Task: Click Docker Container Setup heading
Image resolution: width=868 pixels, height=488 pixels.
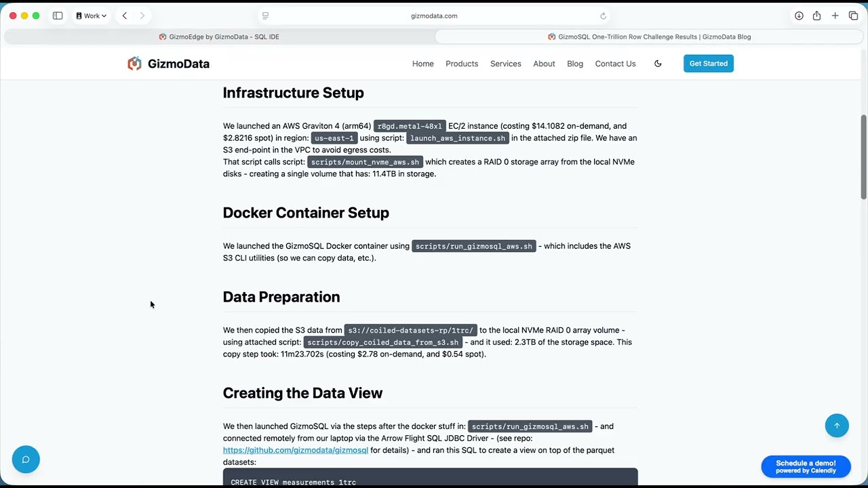Action: [x=306, y=213]
